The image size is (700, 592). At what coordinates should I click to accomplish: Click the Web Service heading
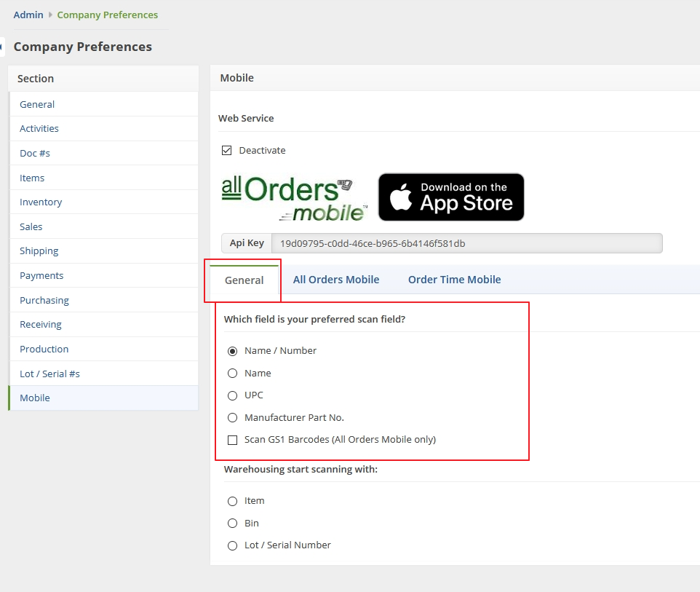point(246,119)
